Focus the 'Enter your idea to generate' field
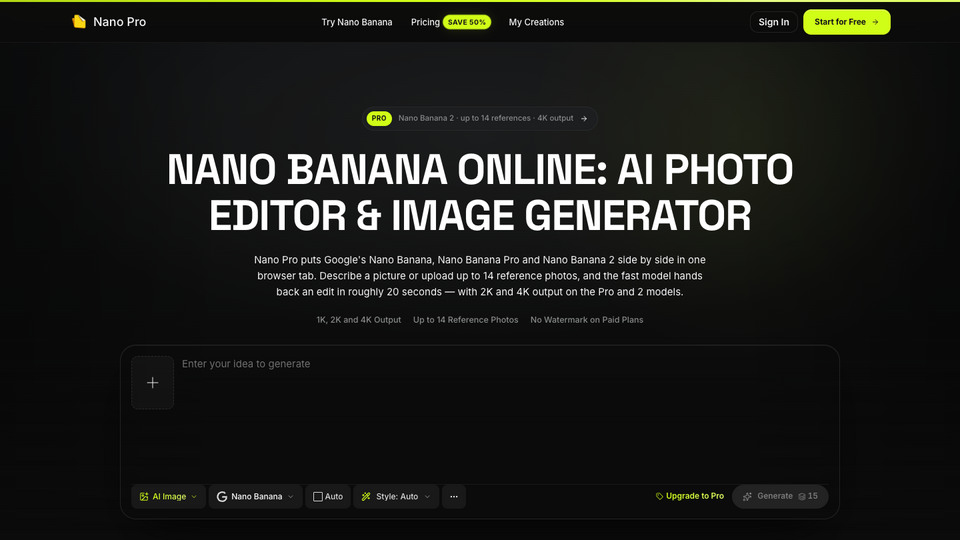The width and height of the screenshot is (960, 540). pyautogui.click(x=504, y=414)
